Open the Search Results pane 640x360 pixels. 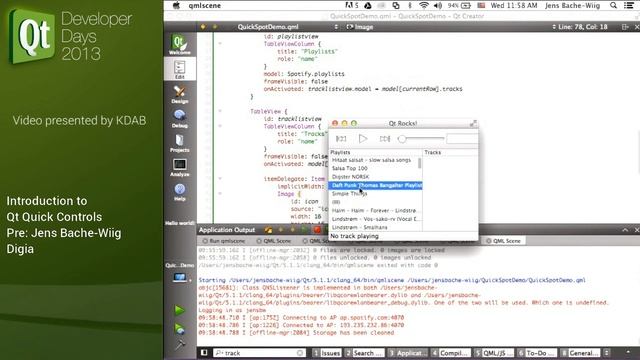click(x=364, y=353)
